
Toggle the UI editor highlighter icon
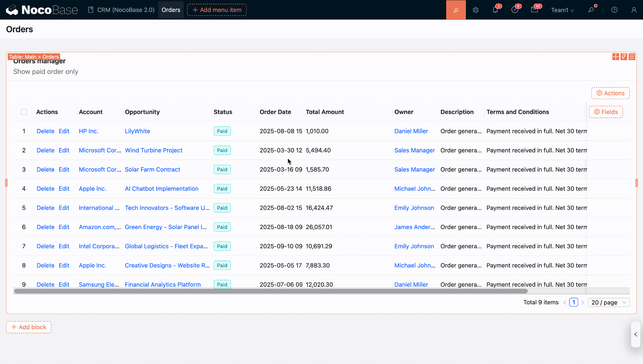coord(456,10)
